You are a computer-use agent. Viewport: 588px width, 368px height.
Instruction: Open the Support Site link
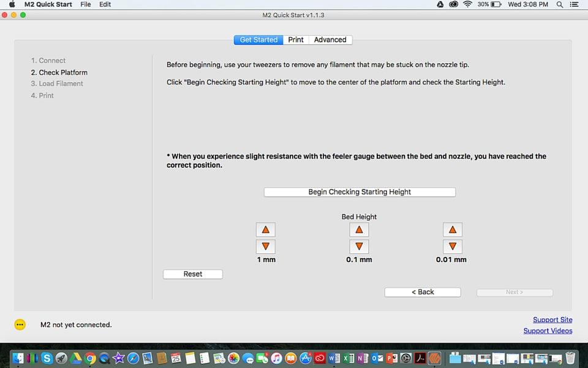point(552,320)
